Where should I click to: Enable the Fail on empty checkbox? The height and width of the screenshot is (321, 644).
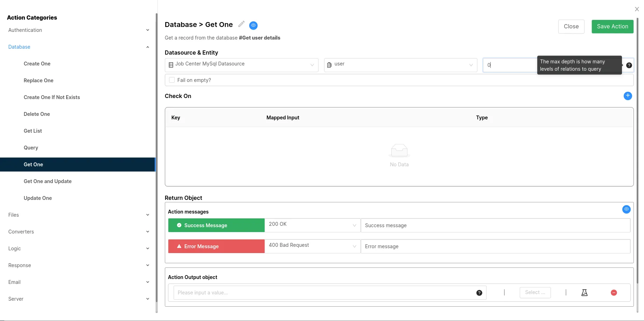click(172, 80)
